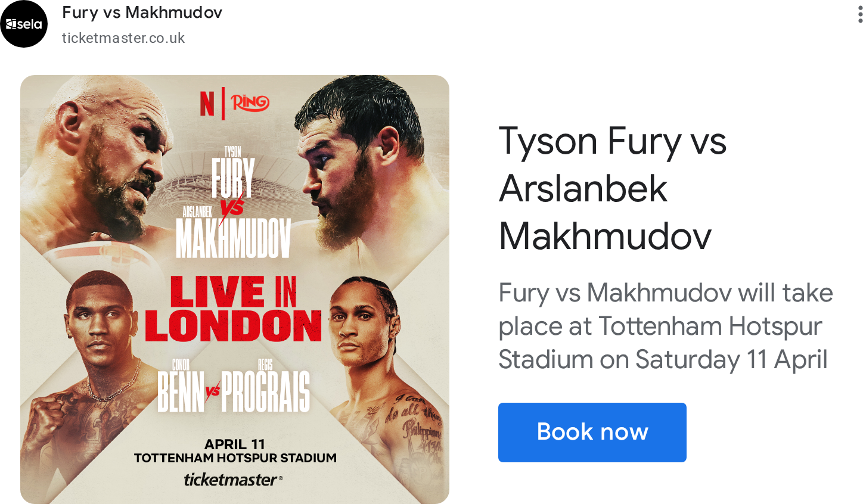Screen dimensions: 863x504
Task: Open the three-dot more options menu
Action: (859, 14)
